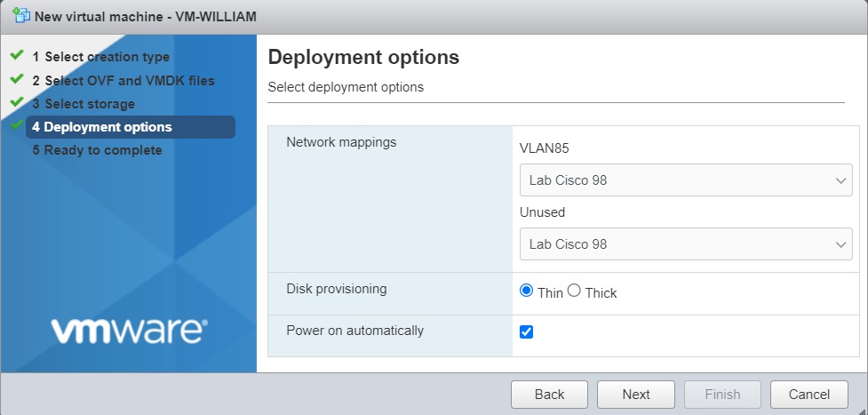Click the vmware logo in the sidebar

[x=129, y=331]
